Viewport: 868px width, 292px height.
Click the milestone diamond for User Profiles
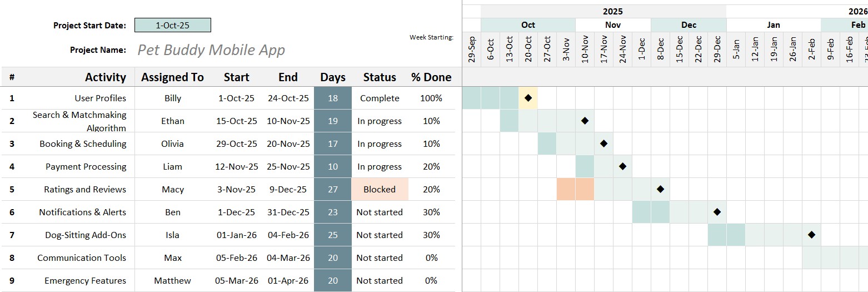pyautogui.click(x=528, y=98)
